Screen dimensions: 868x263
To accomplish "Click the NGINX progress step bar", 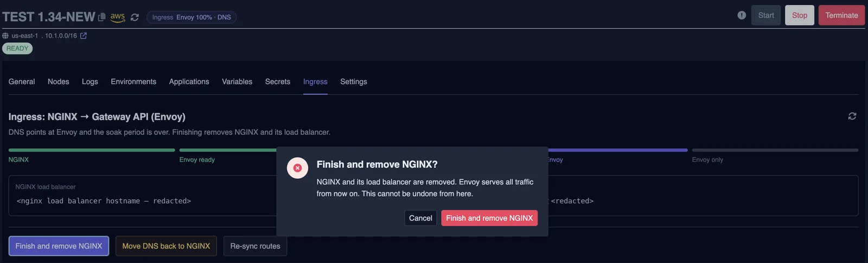I will [x=92, y=150].
